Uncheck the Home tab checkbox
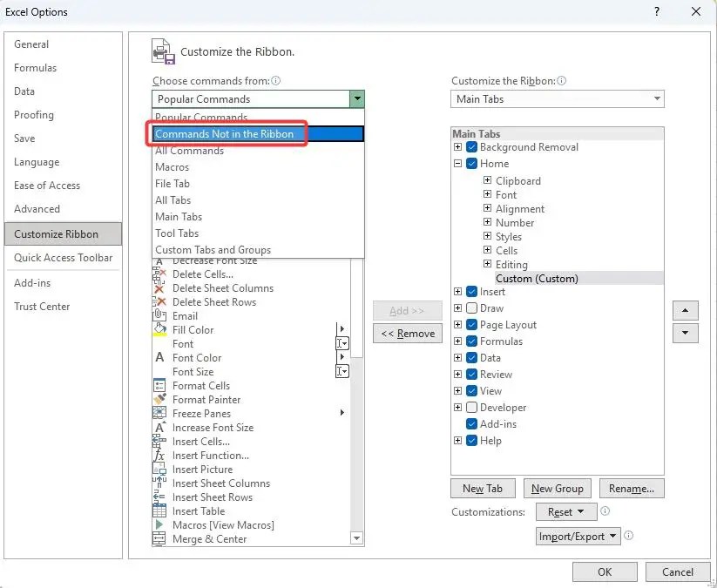Image resolution: width=717 pixels, height=588 pixels. [472, 163]
